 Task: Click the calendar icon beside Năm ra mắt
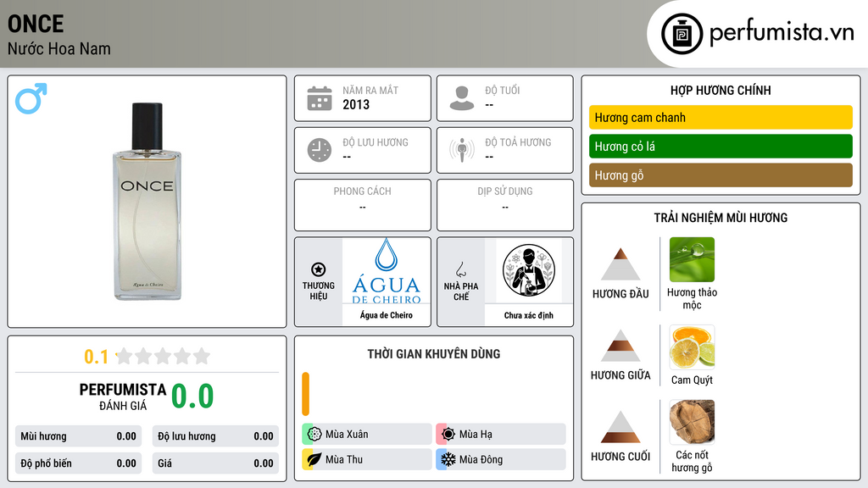(x=320, y=98)
